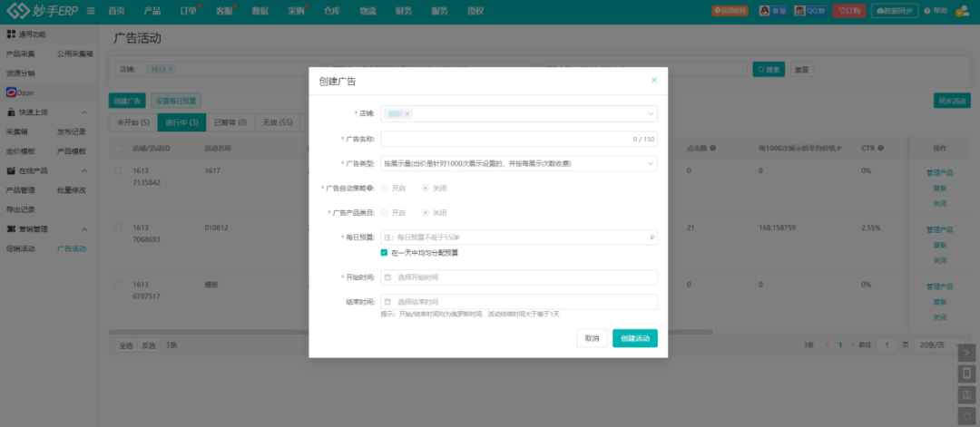This screenshot has width=980, height=427.
Task: Open the 采购 top menu
Action: (x=296, y=11)
